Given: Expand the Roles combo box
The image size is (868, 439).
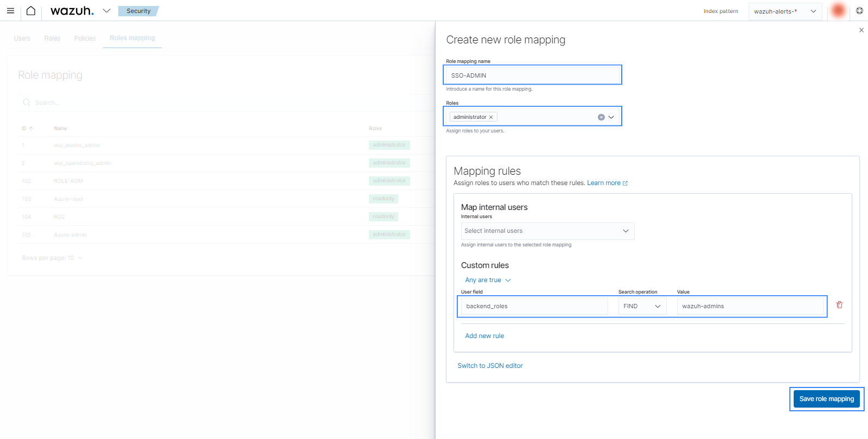Looking at the screenshot, I should point(611,117).
